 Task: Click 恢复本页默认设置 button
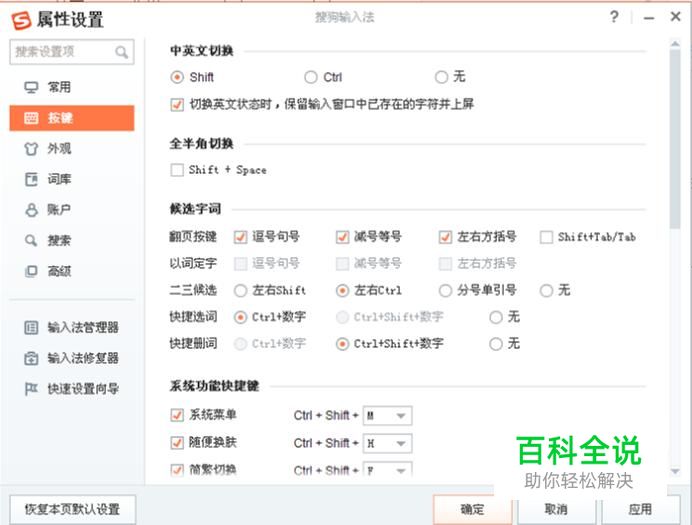[x=72, y=510]
